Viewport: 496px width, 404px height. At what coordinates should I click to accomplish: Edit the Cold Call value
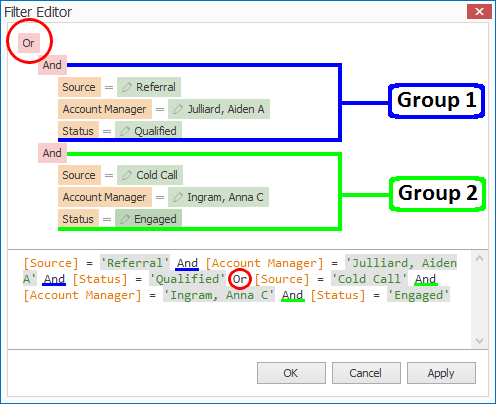[150, 175]
